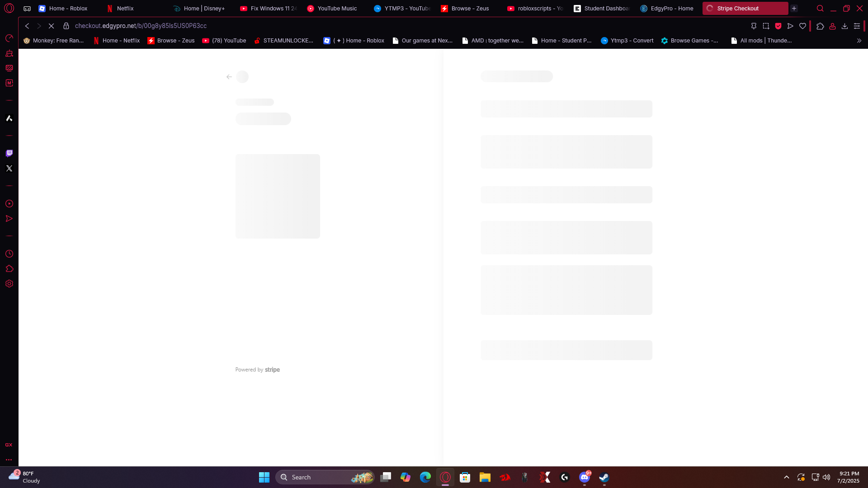Open X (Twitter) in the sidebar
868x488 pixels.
tap(9, 168)
